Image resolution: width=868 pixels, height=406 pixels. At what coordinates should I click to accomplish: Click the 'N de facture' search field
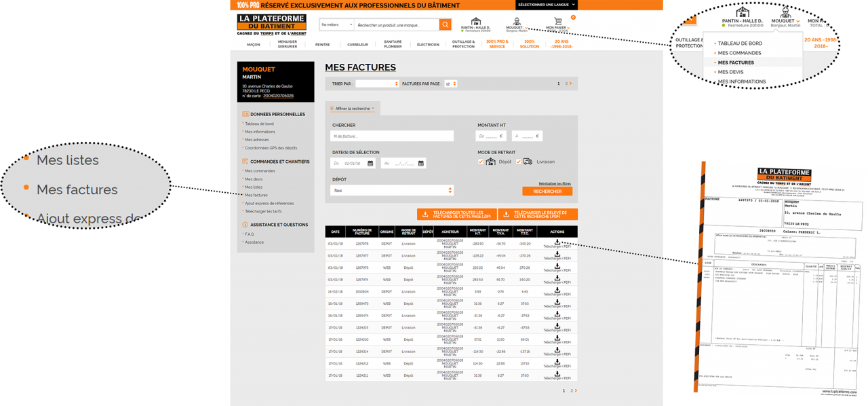[x=392, y=136]
